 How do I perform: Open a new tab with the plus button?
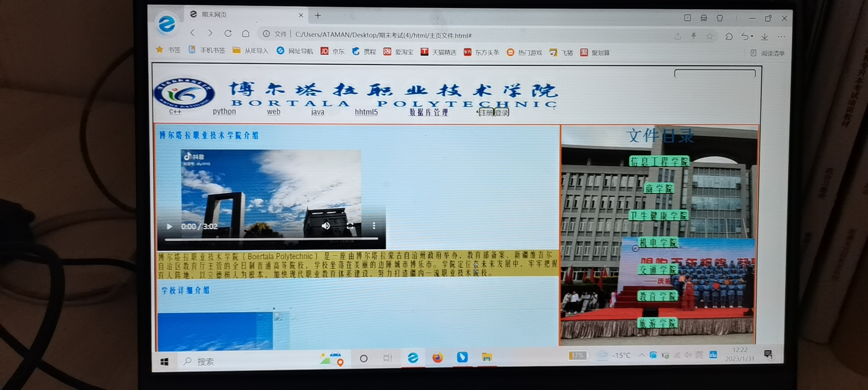click(318, 15)
